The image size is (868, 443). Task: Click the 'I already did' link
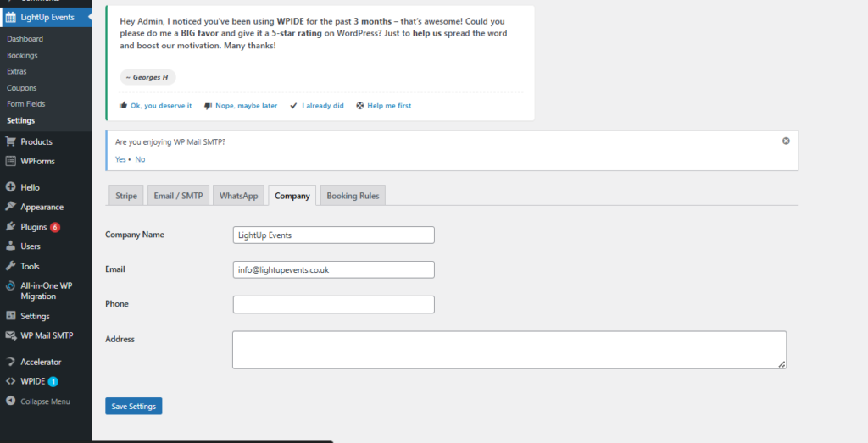click(323, 106)
